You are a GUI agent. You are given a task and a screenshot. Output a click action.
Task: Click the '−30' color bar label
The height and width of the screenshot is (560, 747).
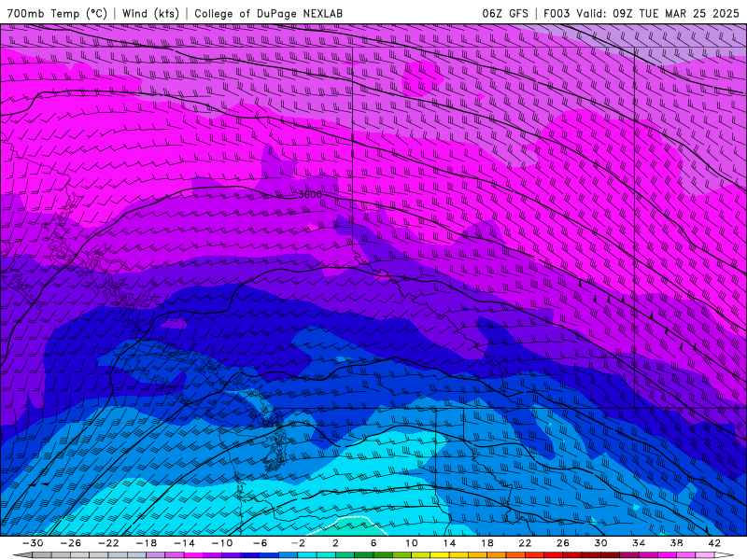coord(33,543)
